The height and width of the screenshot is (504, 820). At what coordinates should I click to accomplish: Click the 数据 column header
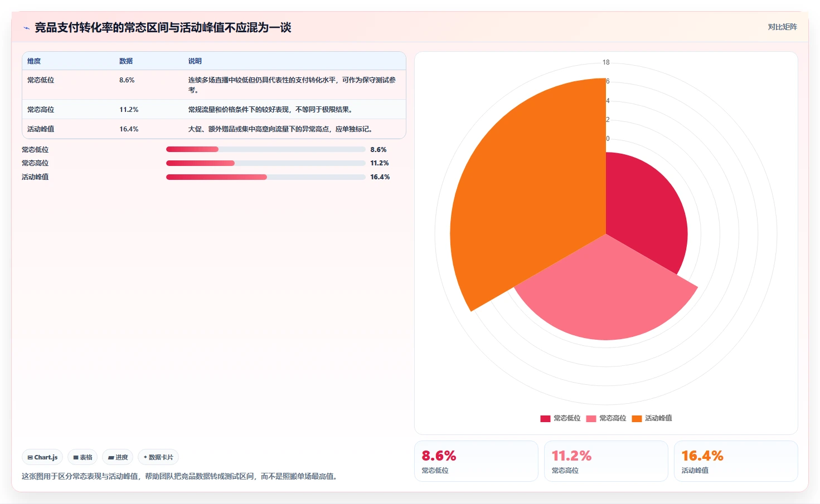click(126, 61)
